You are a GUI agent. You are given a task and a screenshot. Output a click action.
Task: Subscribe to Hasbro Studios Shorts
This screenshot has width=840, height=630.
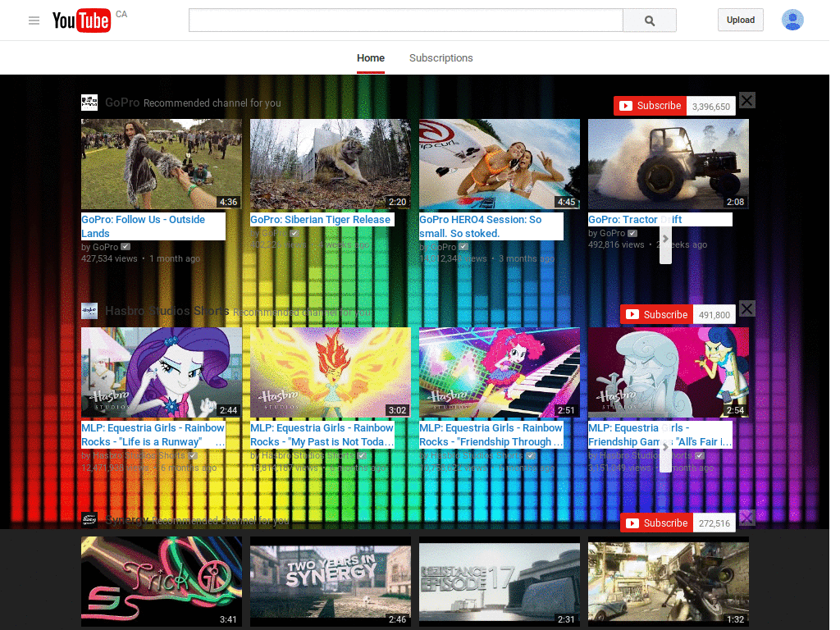(x=656, y=314)
